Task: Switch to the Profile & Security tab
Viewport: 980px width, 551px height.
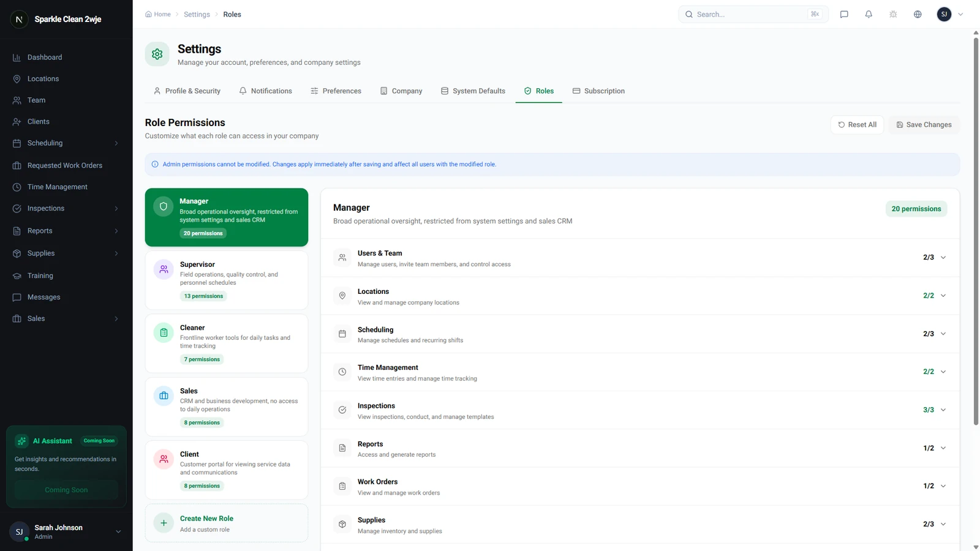Action: pos(187,91)
